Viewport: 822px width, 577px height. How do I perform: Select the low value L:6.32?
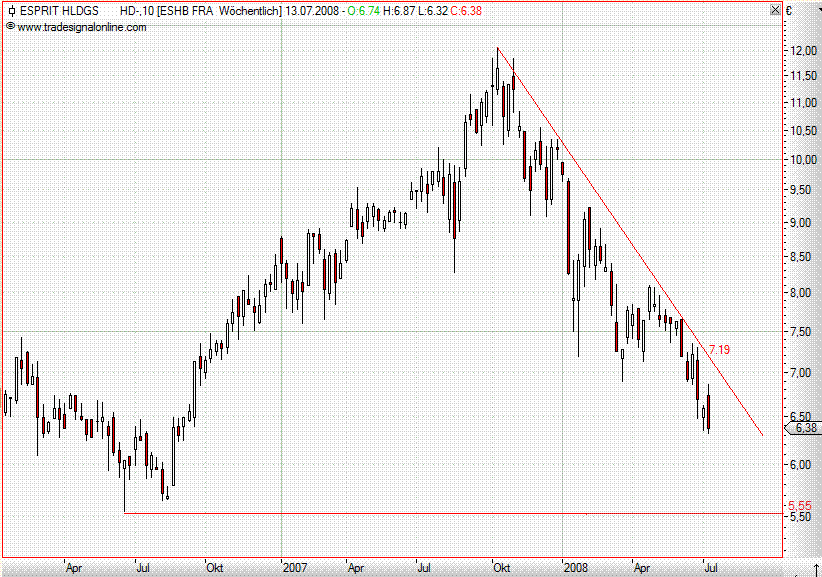433,11
